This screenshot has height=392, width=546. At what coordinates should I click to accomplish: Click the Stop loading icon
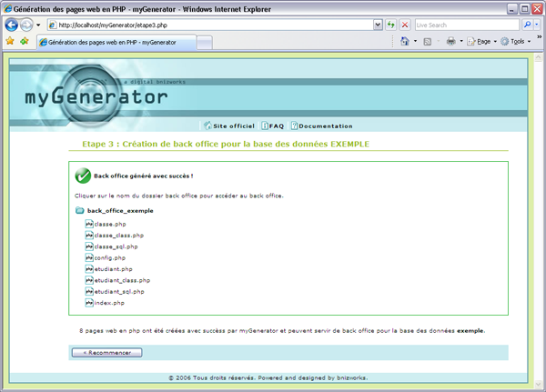click(x=405, y=25)
